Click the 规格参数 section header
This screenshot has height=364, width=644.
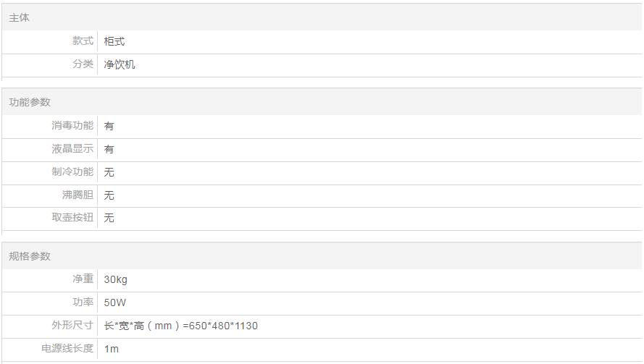click(30, 256)
